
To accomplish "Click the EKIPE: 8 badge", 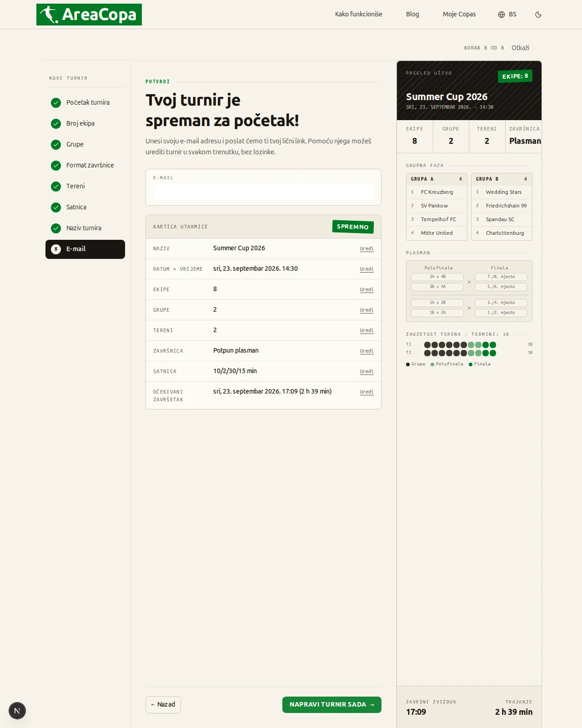I will click(x=515, y=76).
